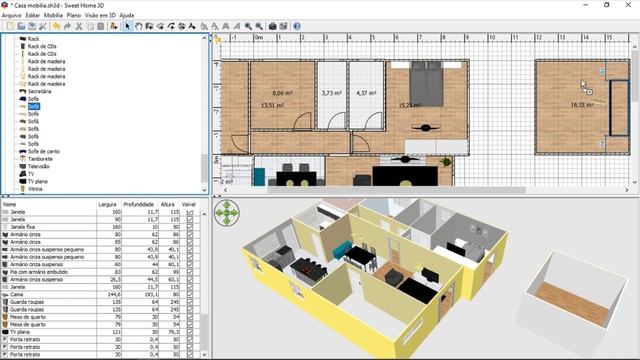Sort furniture list by Largura column
The width and height of the screenshot is (640, 360).
point(108,204)
